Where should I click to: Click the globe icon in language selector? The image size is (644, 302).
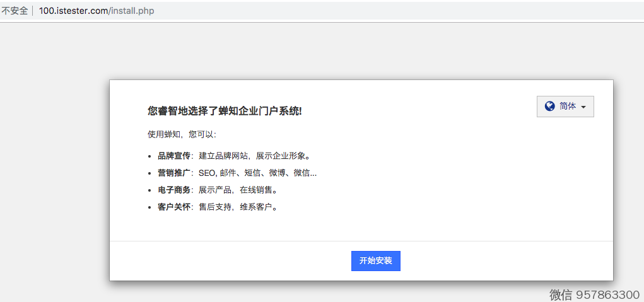click(549, 107)
